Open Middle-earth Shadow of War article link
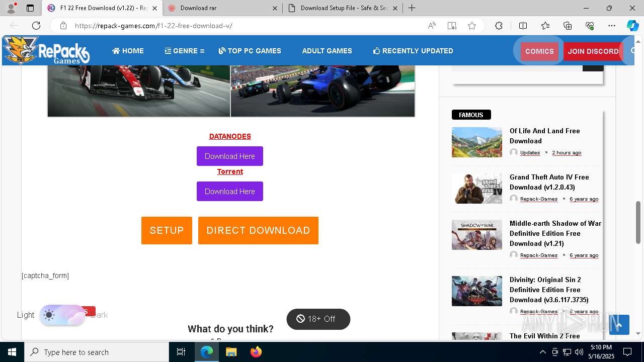The width and height of the screenshot is (644, 362). click(555, 233)
